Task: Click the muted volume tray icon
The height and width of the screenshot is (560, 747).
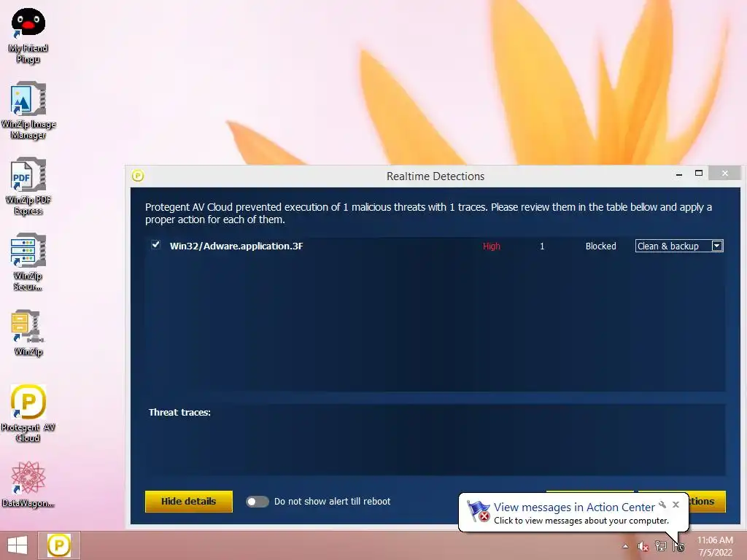Action: pyautogui.click(x=643, y=546)
